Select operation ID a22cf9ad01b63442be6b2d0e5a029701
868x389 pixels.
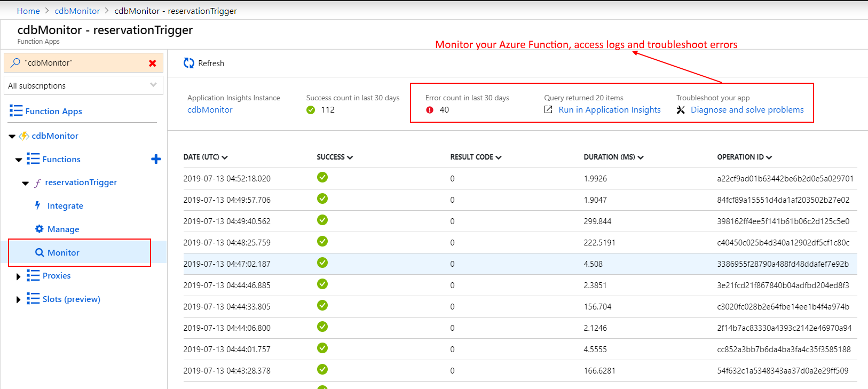(785, 179)
